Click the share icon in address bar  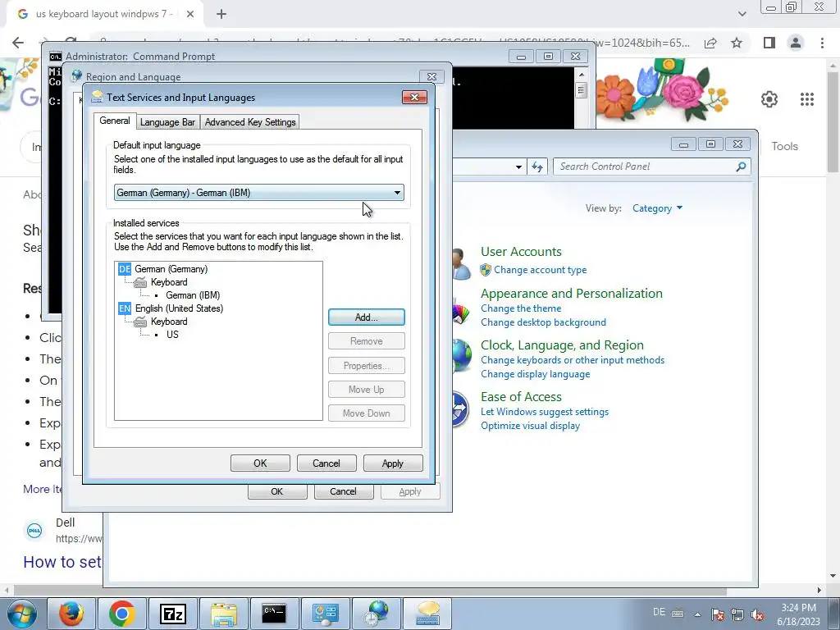[710, 43]
